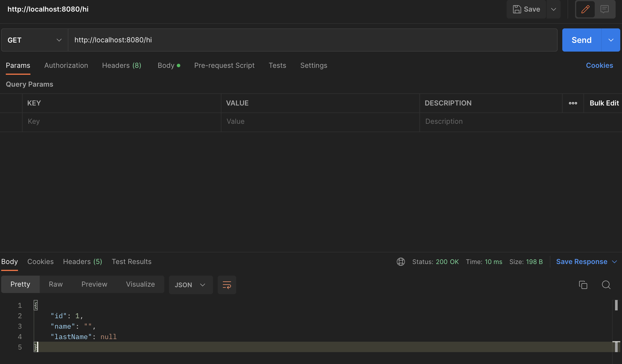Viewport: 622px width, 364px height.
Task: Select the Raw response view
Action: [x=56, y=284]
